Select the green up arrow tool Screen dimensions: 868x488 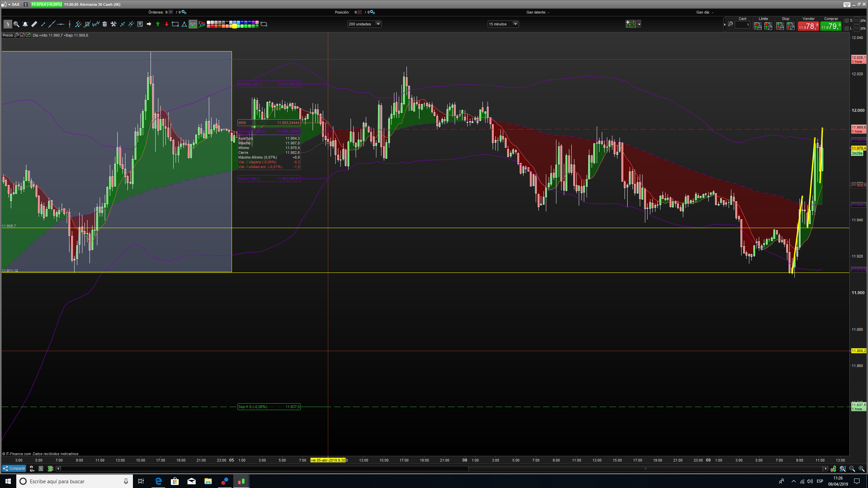[158, 24]
